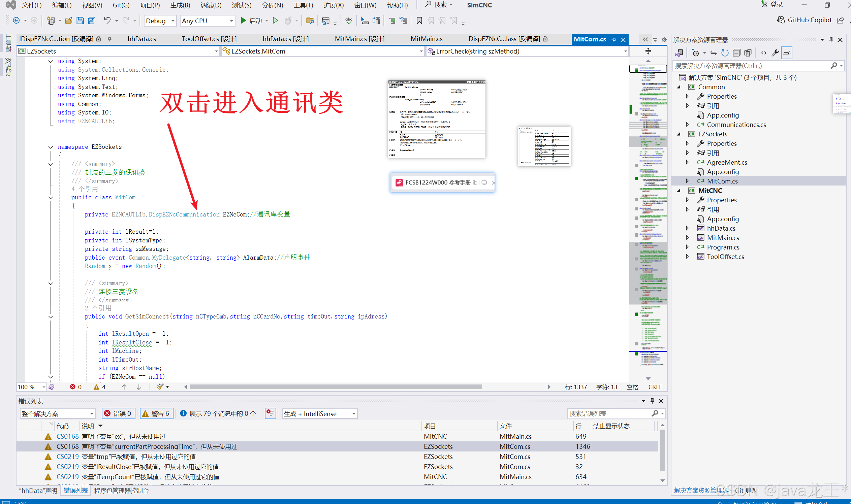851x504 pixels.
Task: Toggle the 错误 0 errors filter
Action: (118, 413)
